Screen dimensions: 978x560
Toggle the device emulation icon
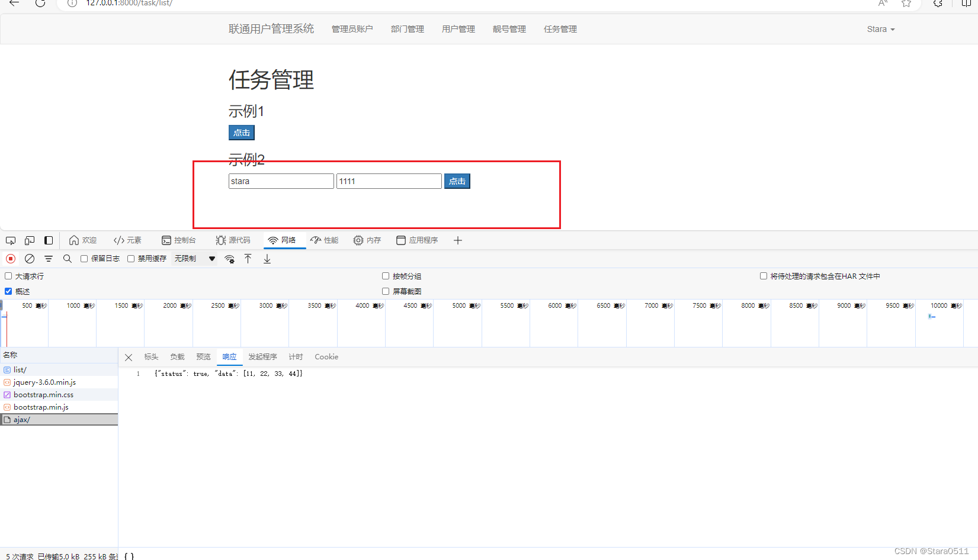point(30,240)
